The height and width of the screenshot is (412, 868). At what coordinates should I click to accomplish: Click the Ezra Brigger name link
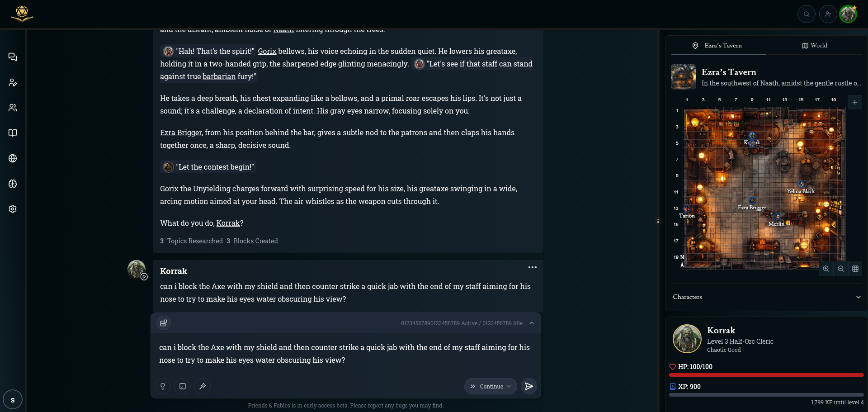[x=181, y=133]
